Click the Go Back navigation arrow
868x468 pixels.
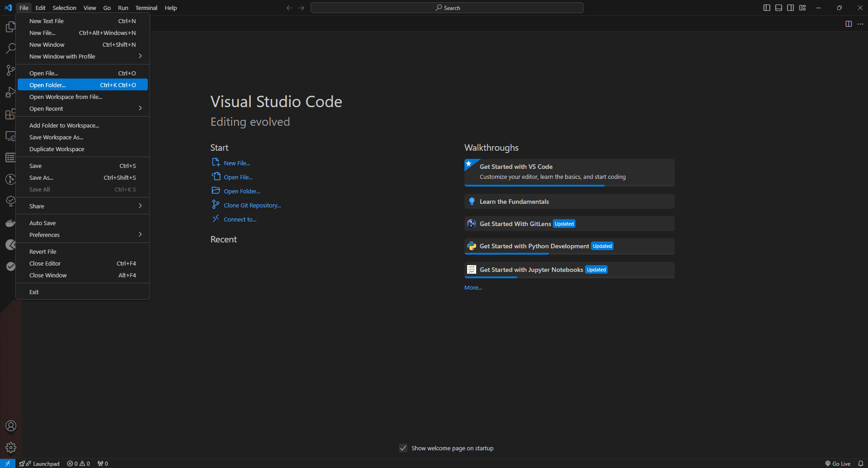(x=289, y=8)
